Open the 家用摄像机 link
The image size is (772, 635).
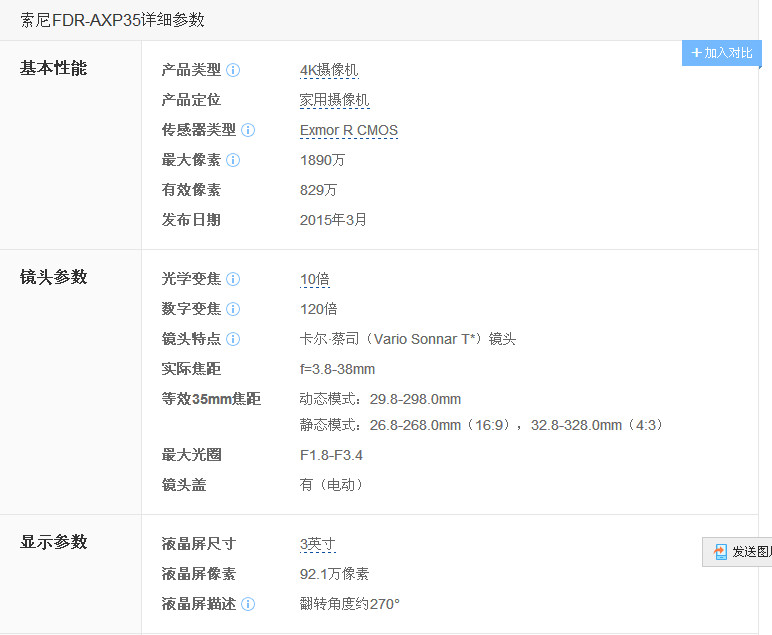(334, 100)
